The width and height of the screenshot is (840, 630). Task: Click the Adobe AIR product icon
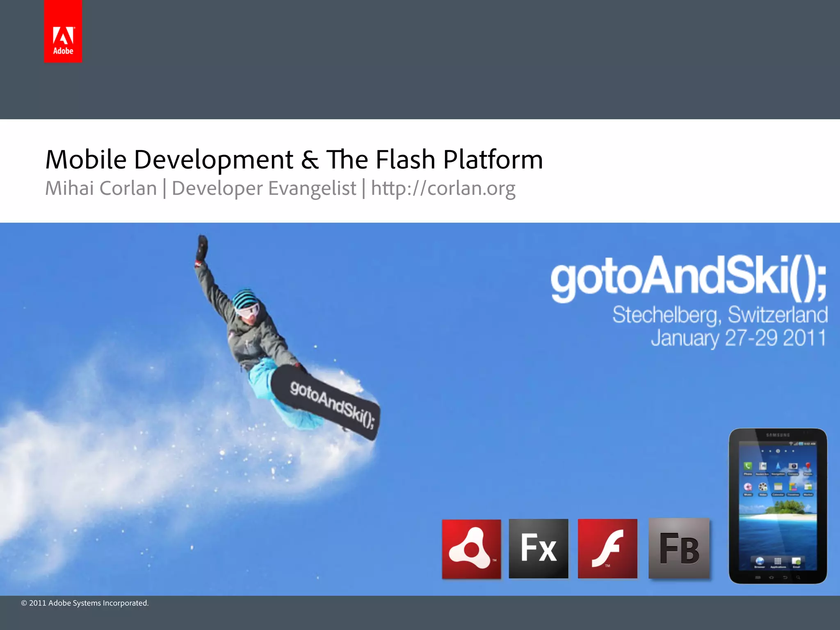pyautogui.click(x=471, y=549)
